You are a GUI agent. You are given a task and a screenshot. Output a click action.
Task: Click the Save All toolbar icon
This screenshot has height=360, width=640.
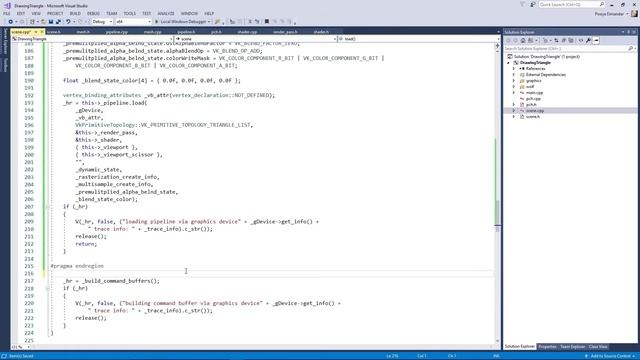[58, 22]
